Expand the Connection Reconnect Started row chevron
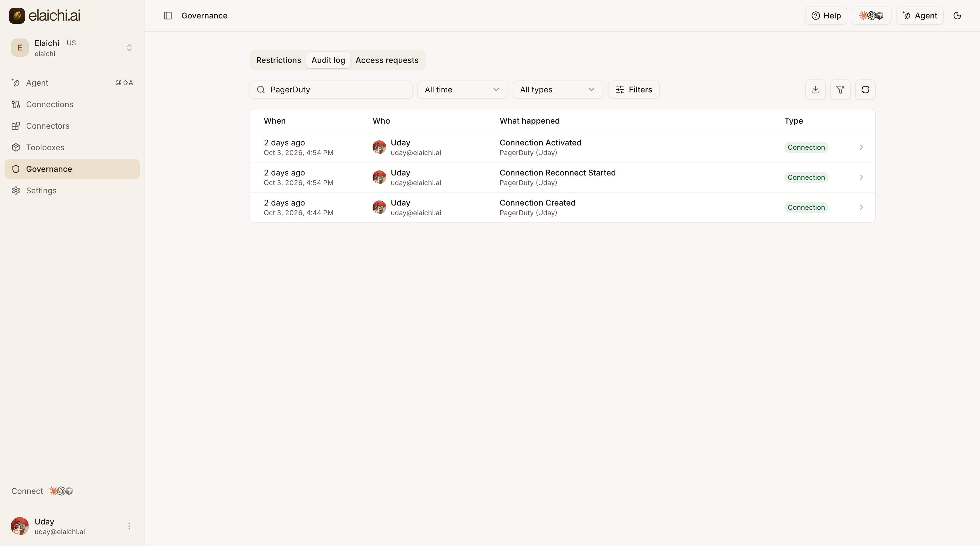 (x=861, y=177)
